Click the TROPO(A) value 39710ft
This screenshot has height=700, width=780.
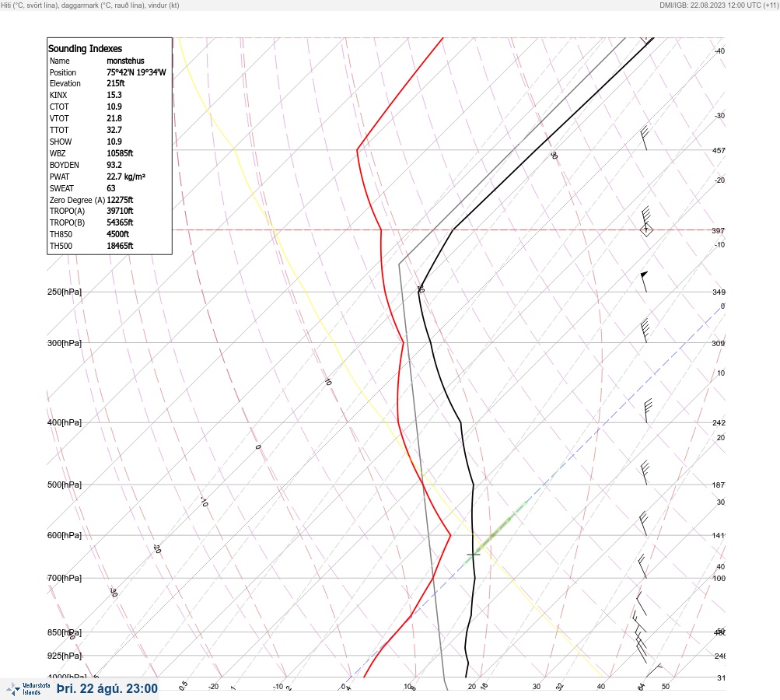[120, 211]
